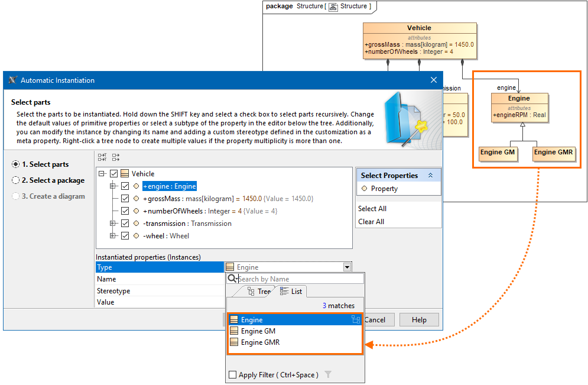Click the class icon of the Engine list entry
588x385 pixels.
[x=234, y=320]
